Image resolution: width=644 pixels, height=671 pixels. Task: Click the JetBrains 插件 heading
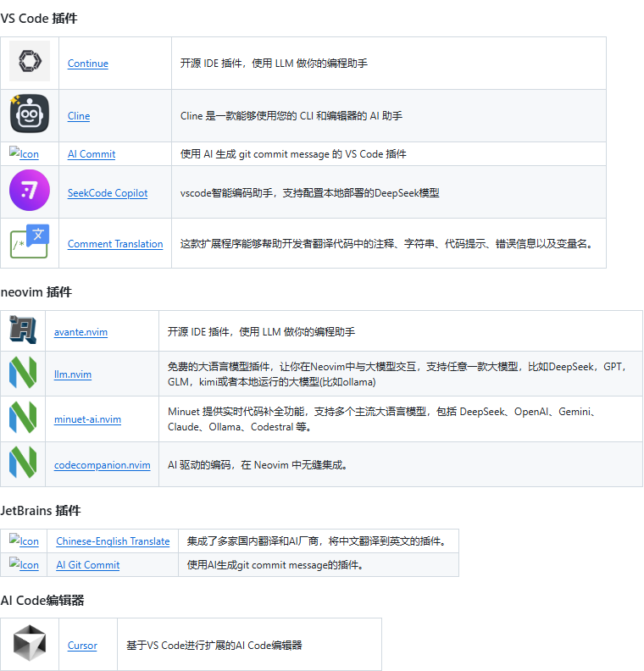pyautogui.click(x=41, y=511)
